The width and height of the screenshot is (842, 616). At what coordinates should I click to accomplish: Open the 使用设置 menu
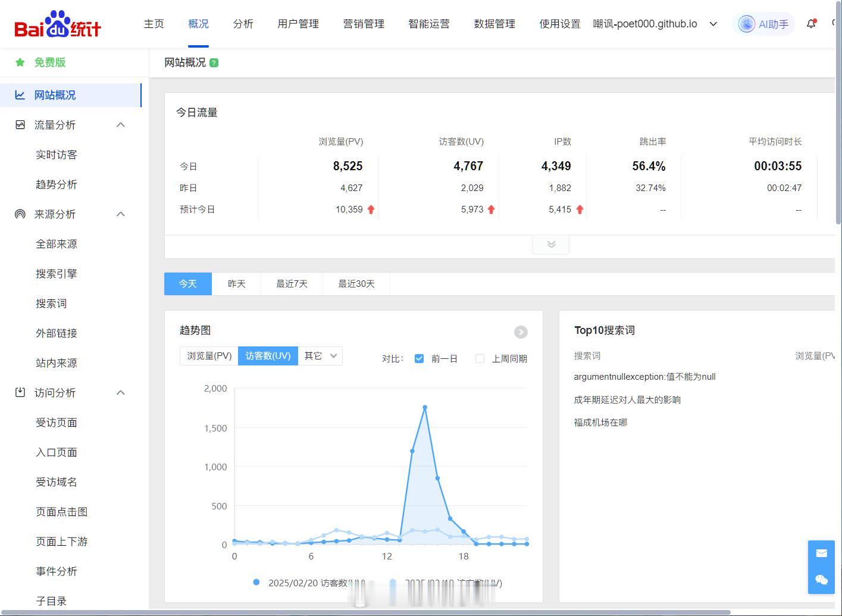(x=560, y=24)
